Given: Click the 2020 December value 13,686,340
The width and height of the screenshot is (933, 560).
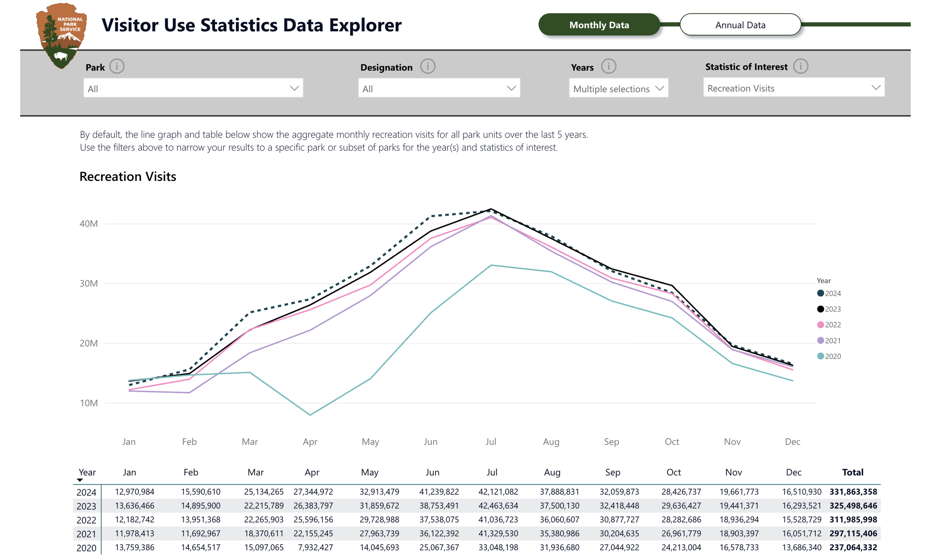Looking at the screenshot, I should (802, 547).
